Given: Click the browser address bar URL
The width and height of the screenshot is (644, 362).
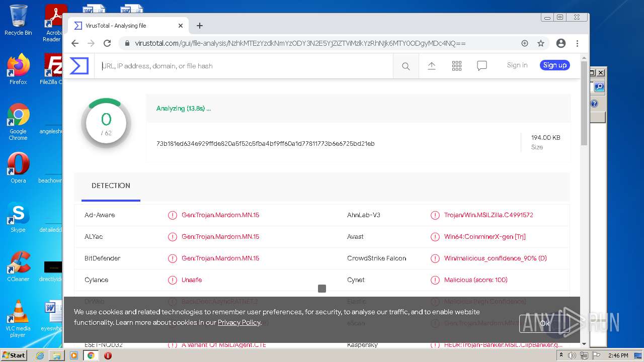Looking at the screenshot, I should [x=300, y=43].
